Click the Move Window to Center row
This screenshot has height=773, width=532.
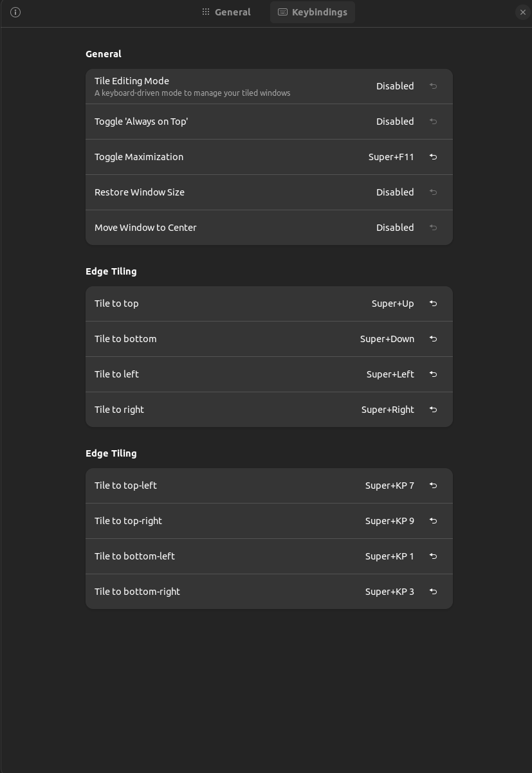pos(269,228)
